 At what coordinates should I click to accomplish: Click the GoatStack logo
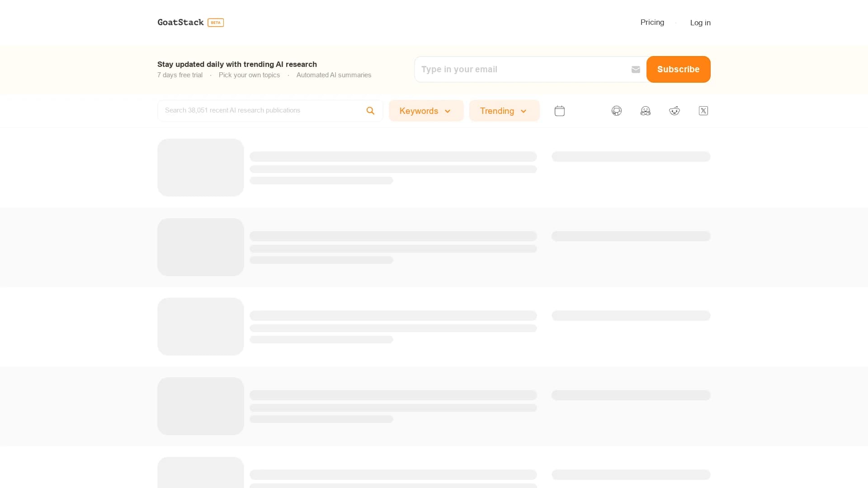tap(180, 22)
